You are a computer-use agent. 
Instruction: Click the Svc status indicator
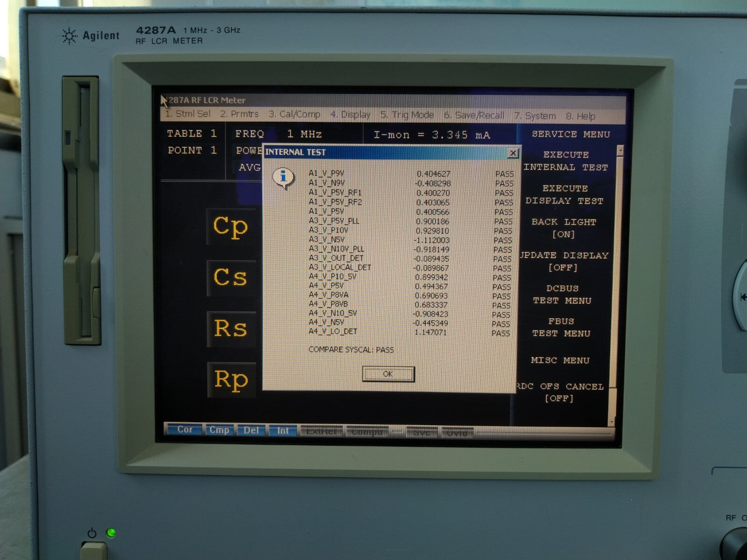coord(422,433)
